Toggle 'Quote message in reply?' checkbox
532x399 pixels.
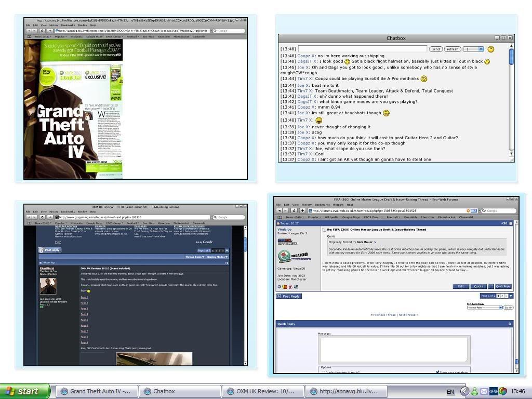(323, 372)
